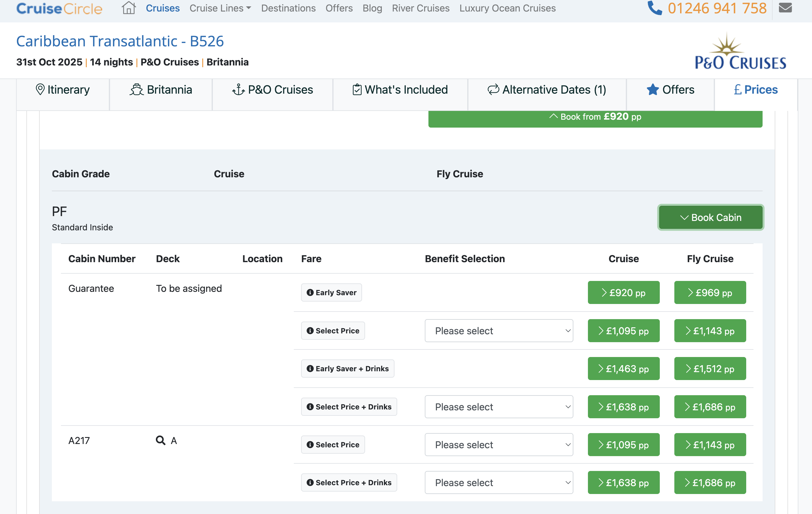Click the Early Saver info badge
812x514 pixels.
[x=331, y=292]
